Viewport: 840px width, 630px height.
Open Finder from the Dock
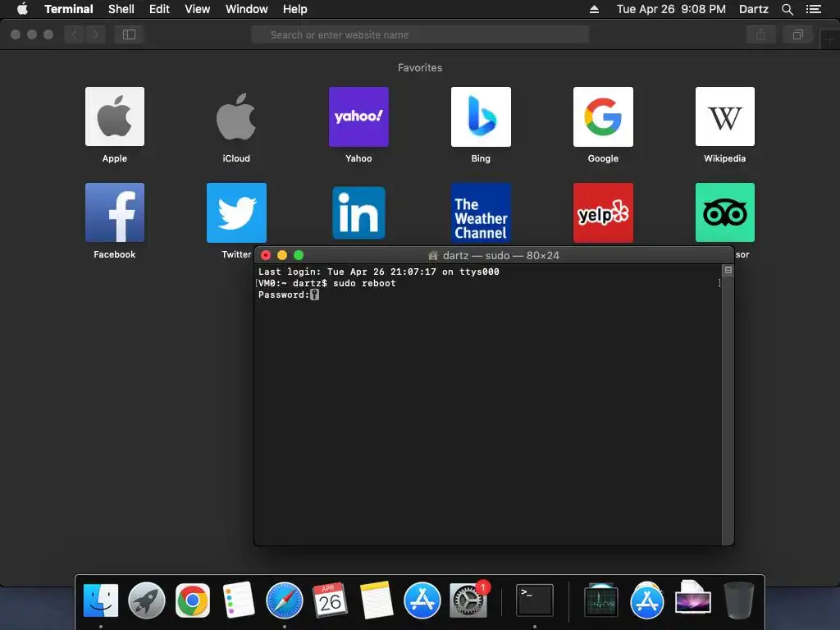pos(101,600)
